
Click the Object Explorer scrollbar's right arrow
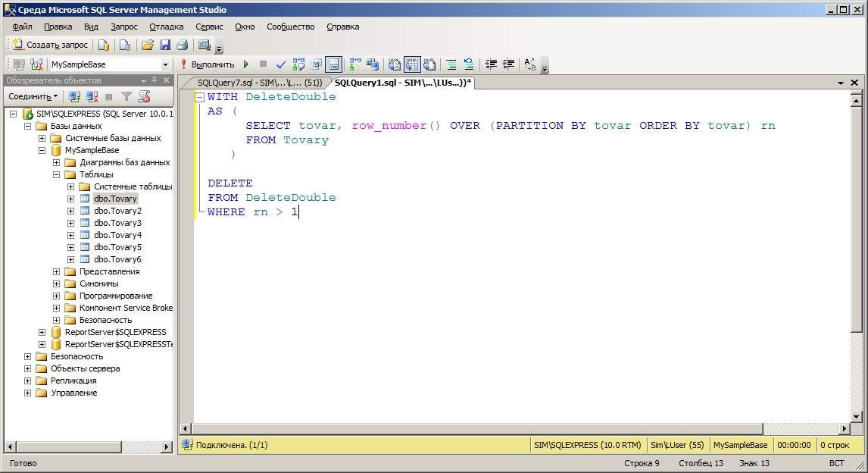(167, 446)
